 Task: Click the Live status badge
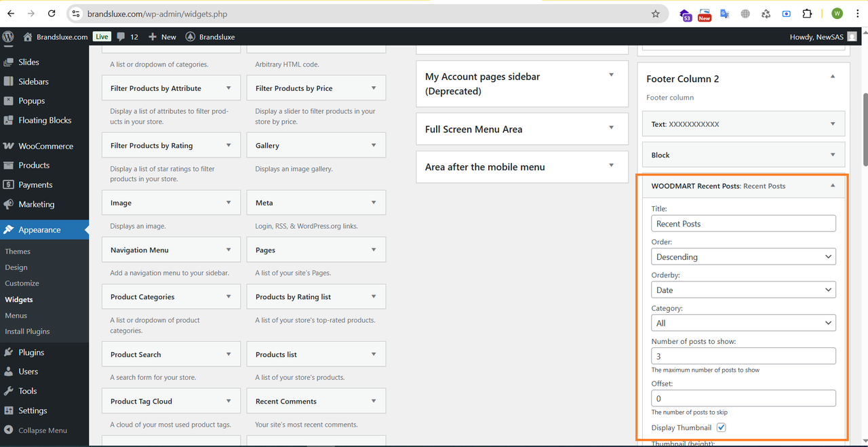102,37
